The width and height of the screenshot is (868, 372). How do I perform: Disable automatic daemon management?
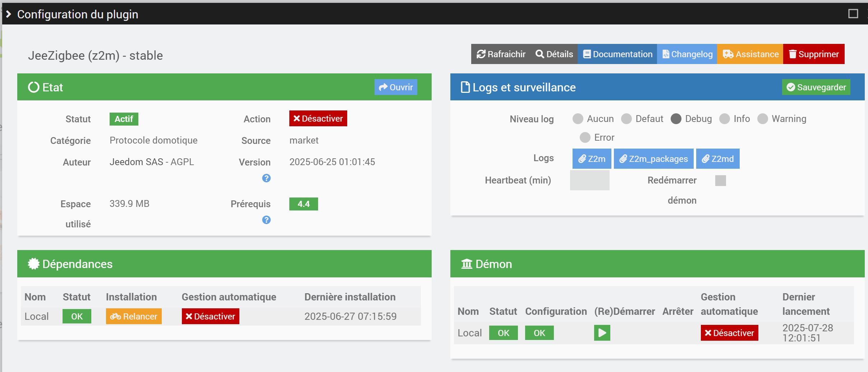[x=729, y=333]
